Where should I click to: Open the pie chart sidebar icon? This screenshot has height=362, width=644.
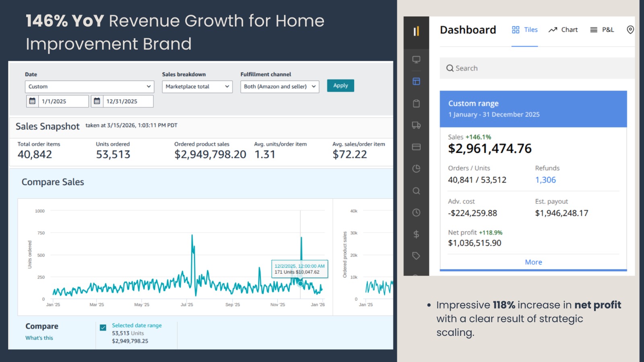click(416, 169)
